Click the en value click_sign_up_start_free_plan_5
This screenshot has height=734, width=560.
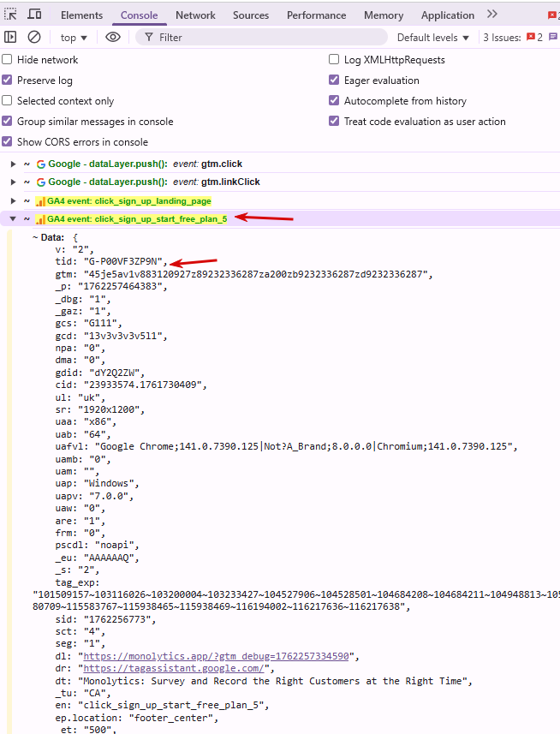[x=170, y=706]
